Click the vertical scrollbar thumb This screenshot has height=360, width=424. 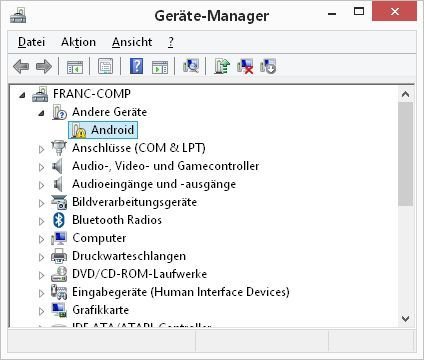pyautogui.click(x=405, y=154)
